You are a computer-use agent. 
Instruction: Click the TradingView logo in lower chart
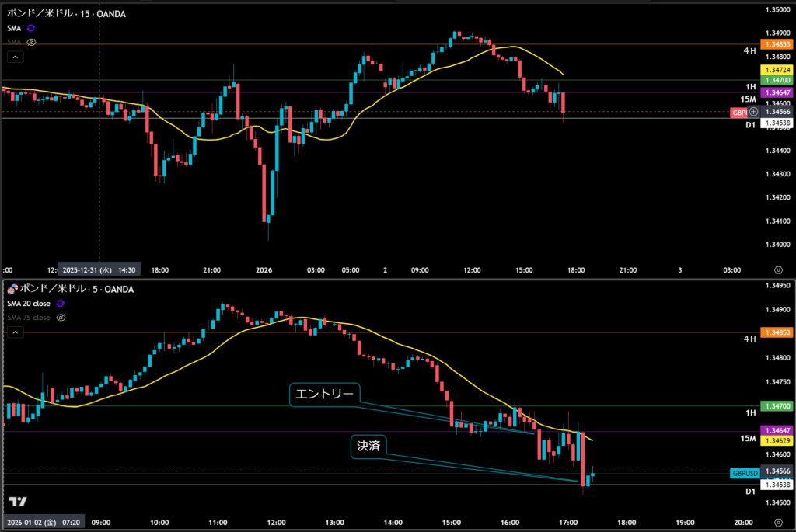point(19,502)
